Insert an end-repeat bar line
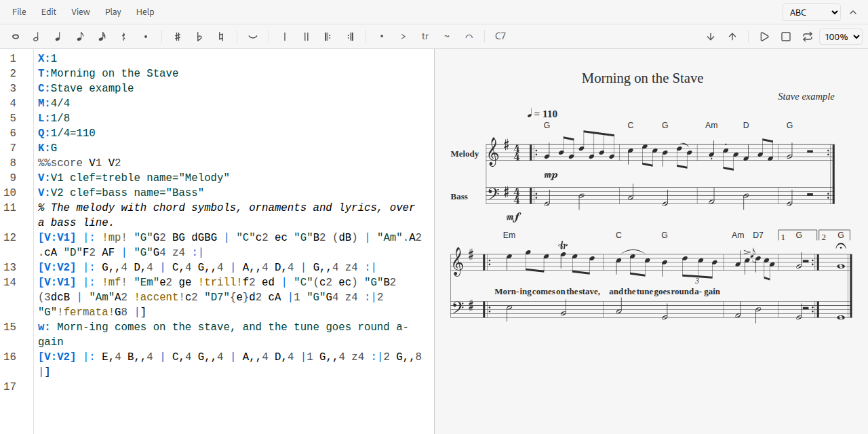 pos(350,37)
